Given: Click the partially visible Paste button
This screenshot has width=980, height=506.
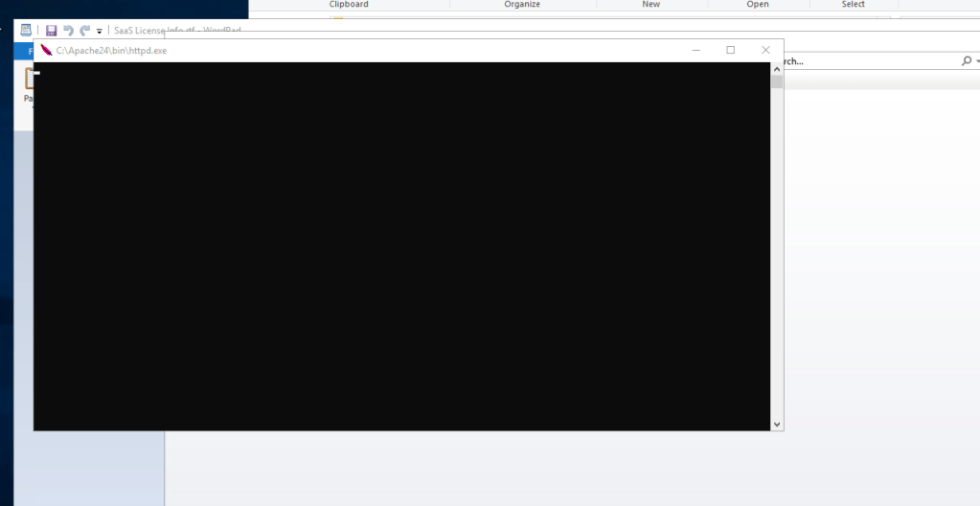Looking at the screenshot, I should pyautogui.click(x=29, y=88).
